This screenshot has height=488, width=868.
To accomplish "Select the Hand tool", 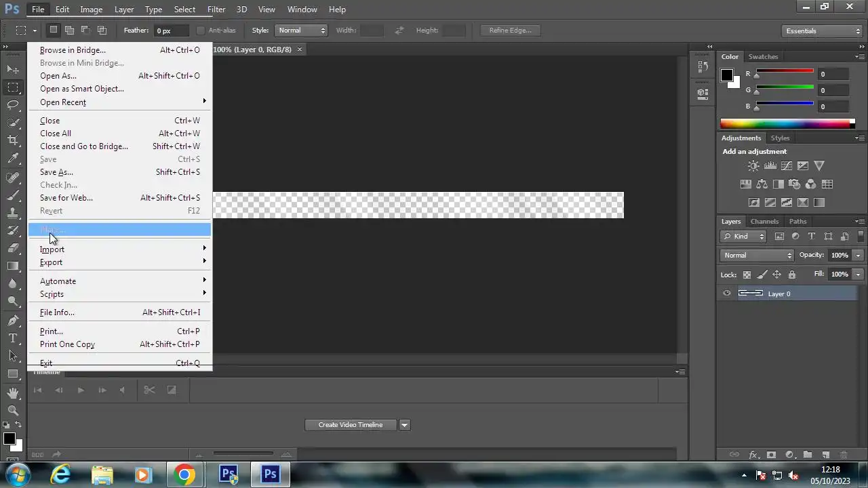I will coord(13,393).
